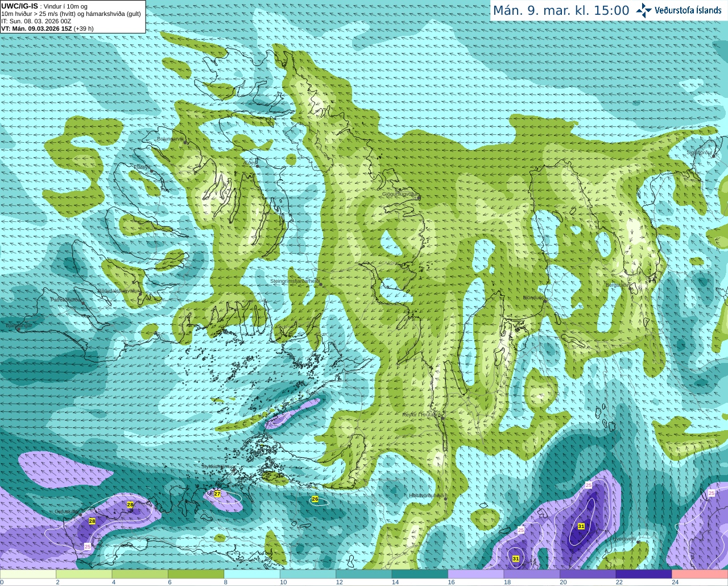This screenshot has height=586, width=728.
Task: Click the yellow 27 gust marker near Stykkishólmur
Action: pyautogui.click(x=217, y=494)
